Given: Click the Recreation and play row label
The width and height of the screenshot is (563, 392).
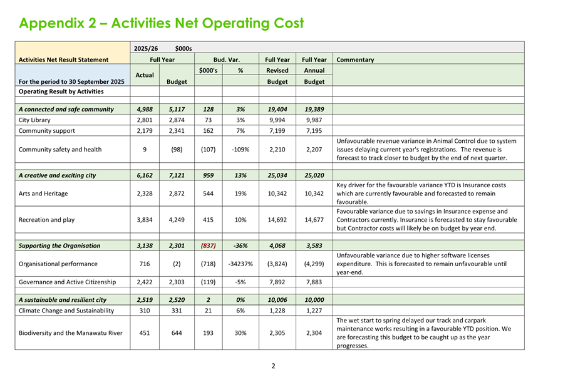Looking at the screenshot, I should pyautogui.click(x=47, y=220).
